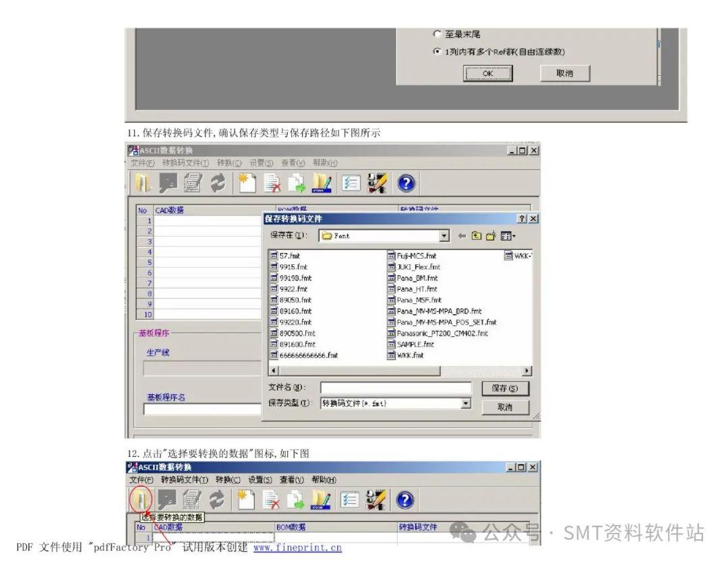The height and width of the screenshot is (562, 728).
Task: Select the 1列内有多个Ref群 radio button
Action: pyautogui.click(x=438, y=51)
